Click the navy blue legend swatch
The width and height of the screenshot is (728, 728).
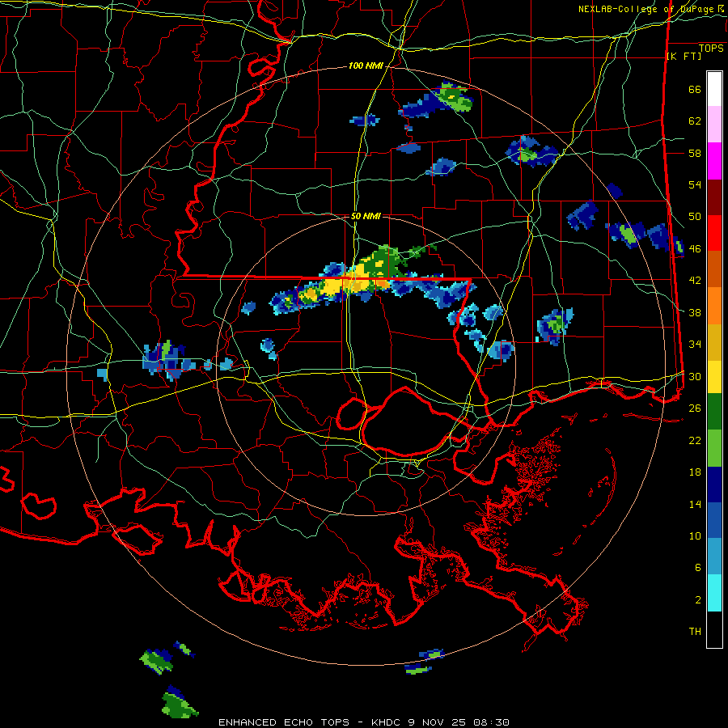click(714, 485)
